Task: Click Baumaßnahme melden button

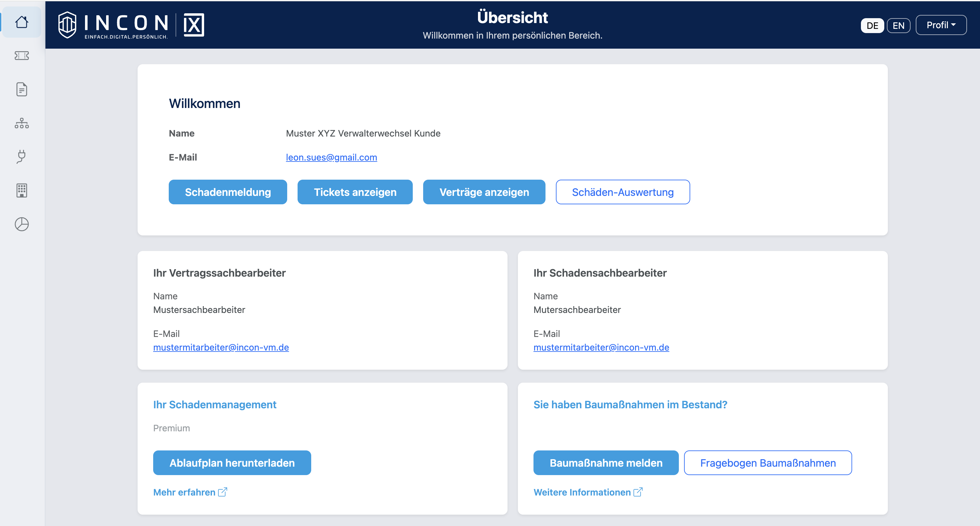Action: 606,463
